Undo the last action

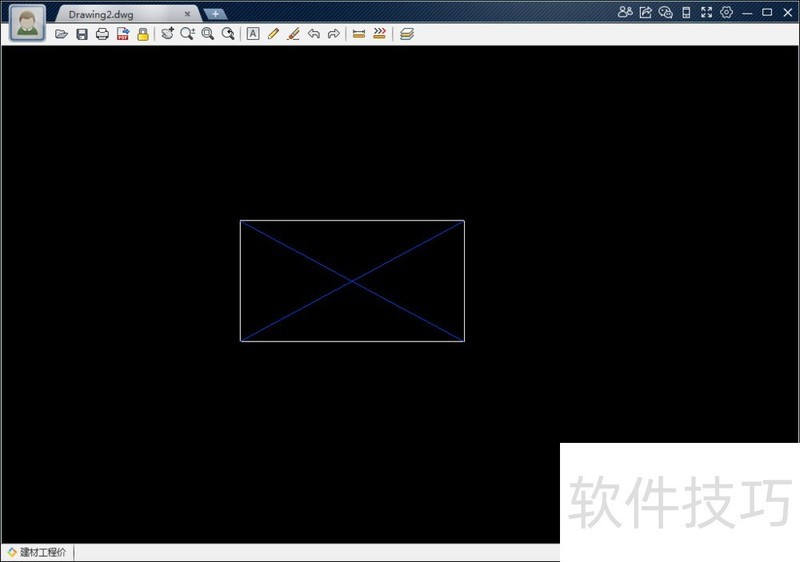[314, 34]
